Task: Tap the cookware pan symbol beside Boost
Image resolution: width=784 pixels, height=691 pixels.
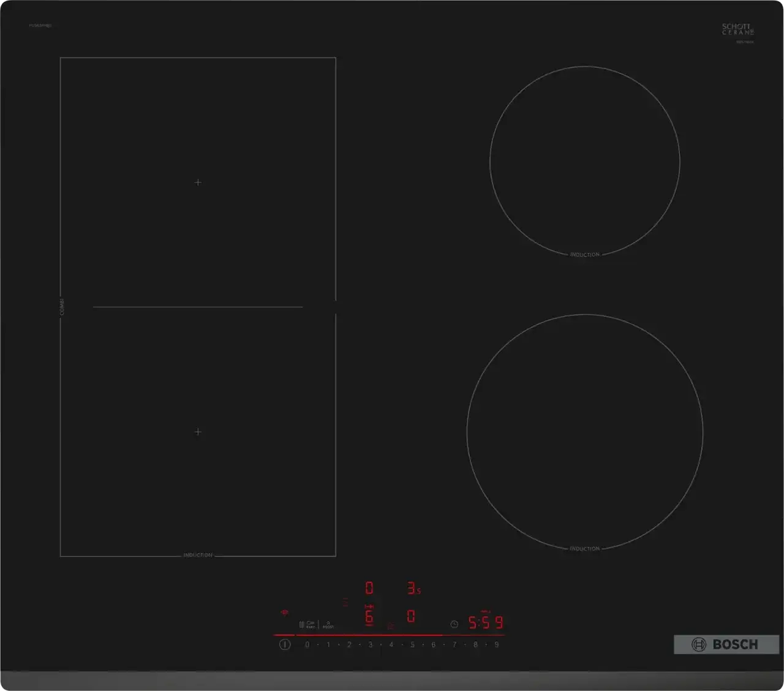Action: coord(311,624)
